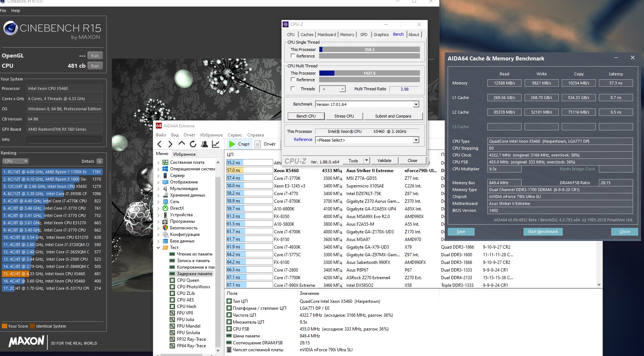This screenshot has height=356, width=644.
Task: Click Submit and Compare in CPU-Z
Action: pos(393,116)
